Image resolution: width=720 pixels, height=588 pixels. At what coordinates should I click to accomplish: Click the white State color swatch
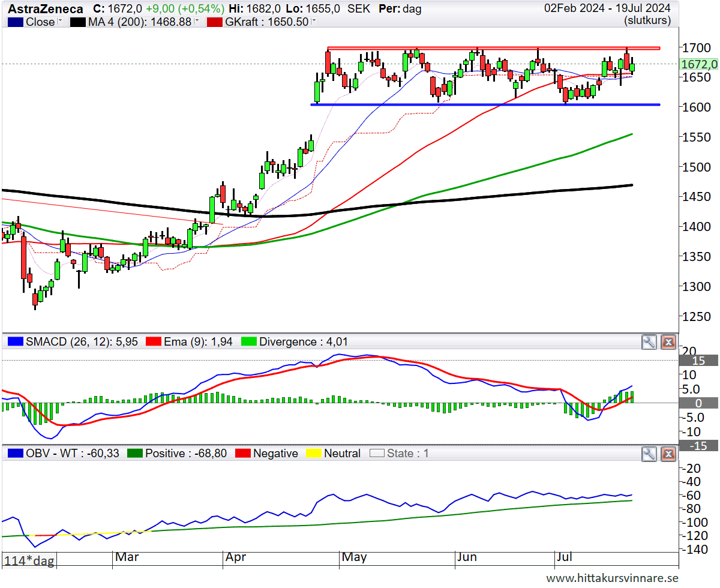coord(377,454)
